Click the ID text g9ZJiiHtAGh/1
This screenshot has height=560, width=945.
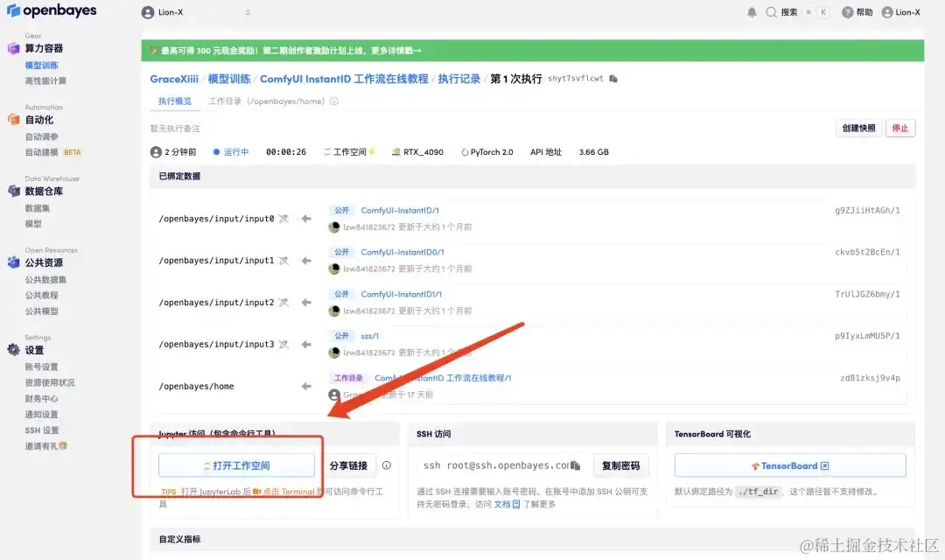867,210
